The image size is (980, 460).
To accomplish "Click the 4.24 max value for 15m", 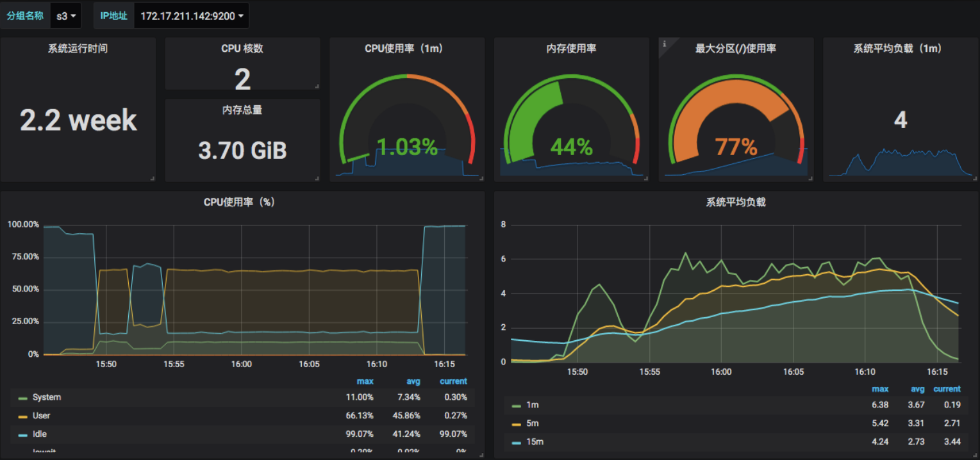I will 881,442.
